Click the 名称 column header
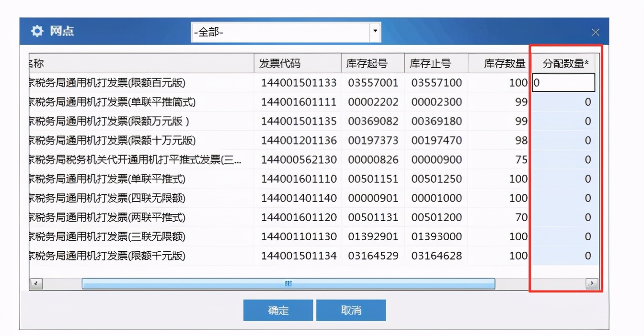The image size is (644, 336). coord(134,62)
